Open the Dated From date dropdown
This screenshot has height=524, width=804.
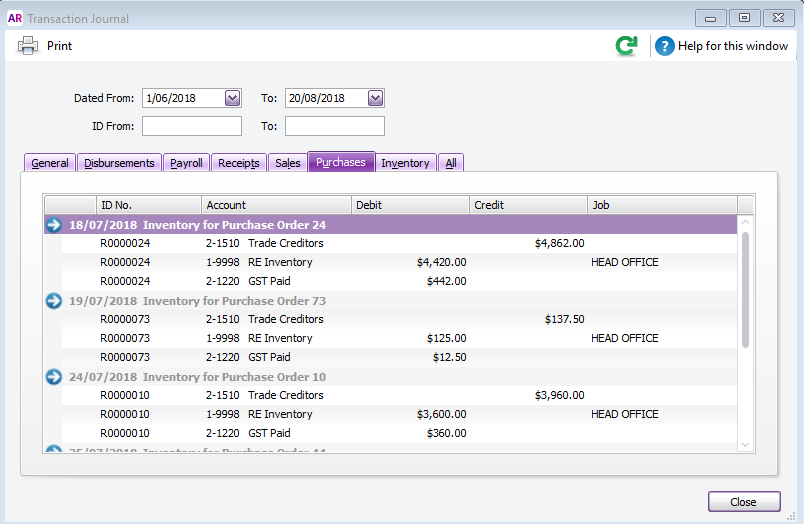[232, 98]
